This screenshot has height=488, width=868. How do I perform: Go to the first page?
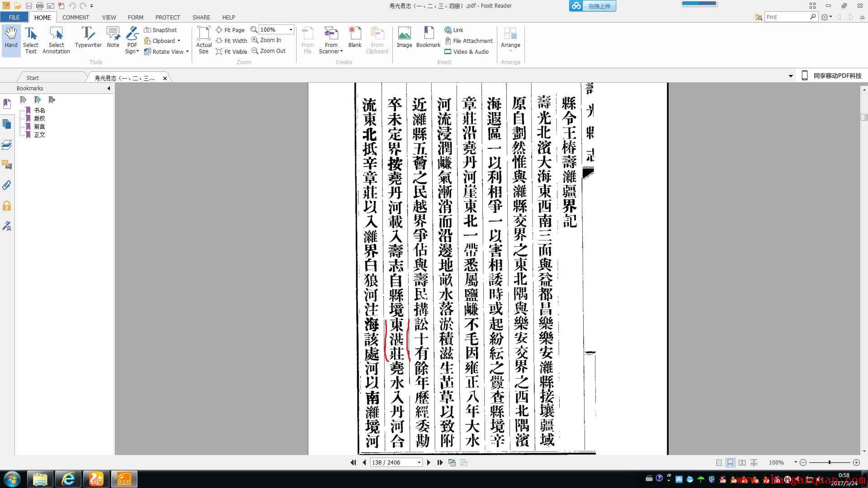coord(353,462)
